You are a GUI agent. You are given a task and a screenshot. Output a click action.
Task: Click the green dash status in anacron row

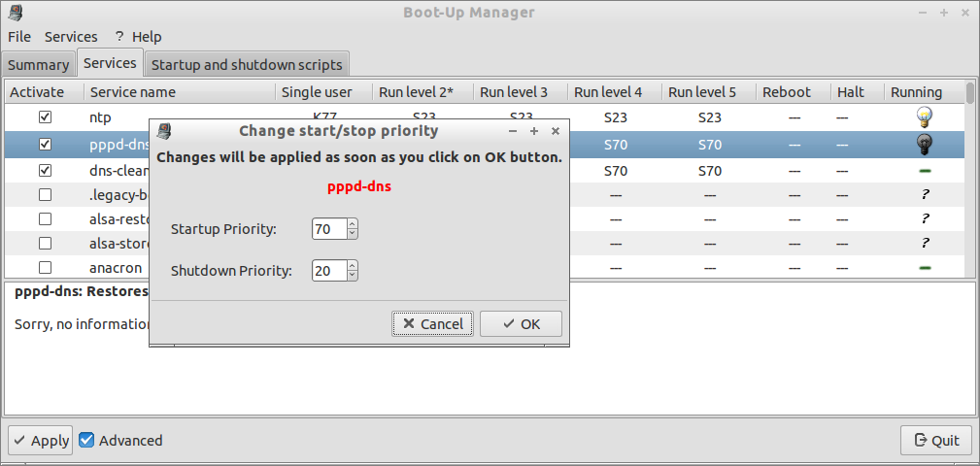(925, 267)
